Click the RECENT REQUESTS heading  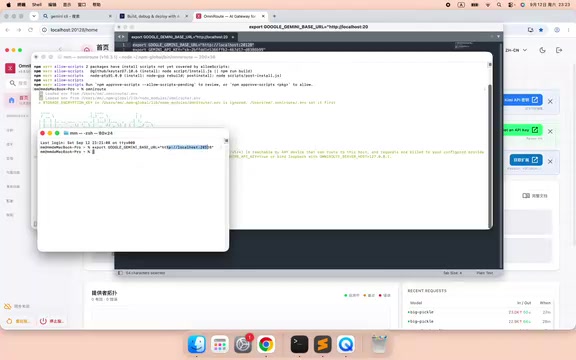pos(427,291)
